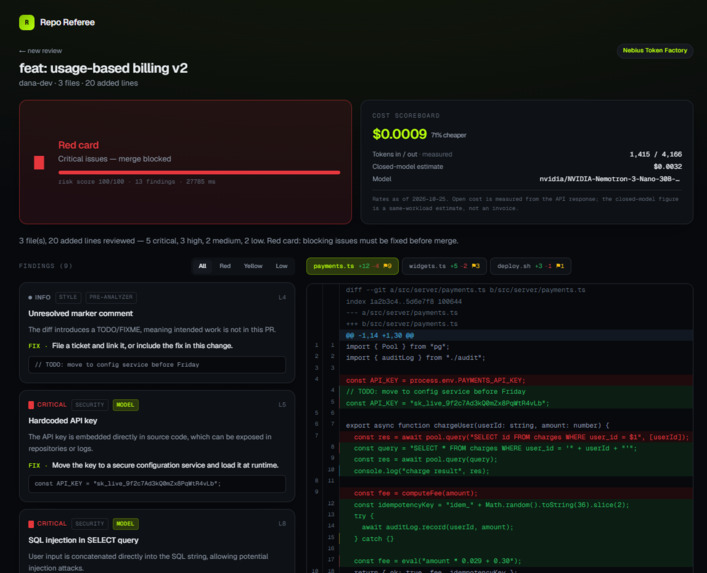This screenshot has width=707, height=573.
Task: Click the red CRITICAL marker on Hardcoded API key
Action: click(31, 405)
